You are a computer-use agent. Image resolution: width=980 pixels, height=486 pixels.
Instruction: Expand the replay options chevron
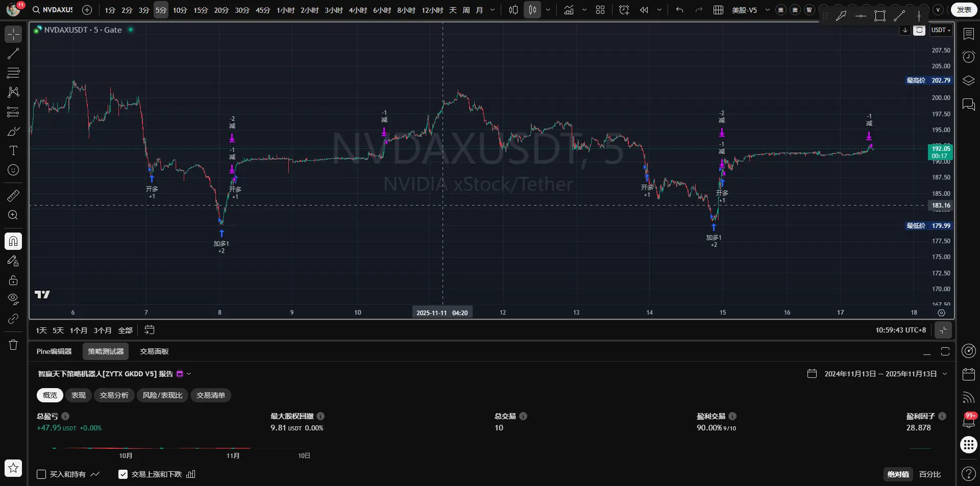click(659, 10)
